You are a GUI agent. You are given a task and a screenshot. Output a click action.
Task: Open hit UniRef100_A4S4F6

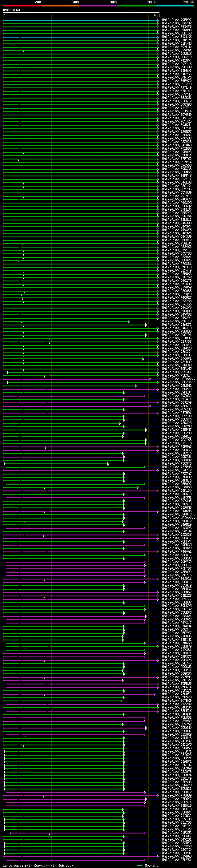point(176,26)
